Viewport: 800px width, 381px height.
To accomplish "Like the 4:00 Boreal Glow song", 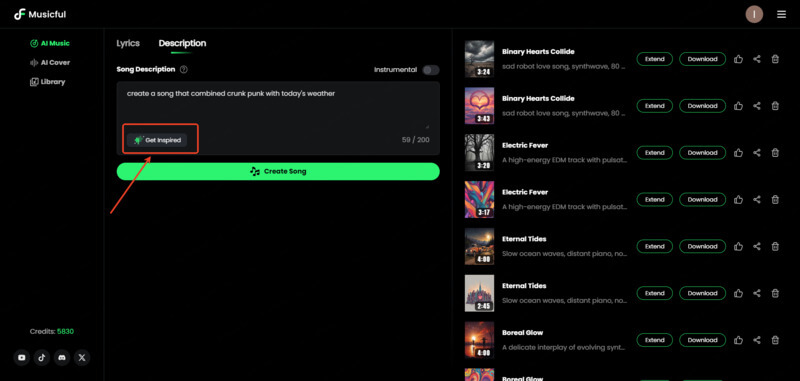I will pos(738,340).
